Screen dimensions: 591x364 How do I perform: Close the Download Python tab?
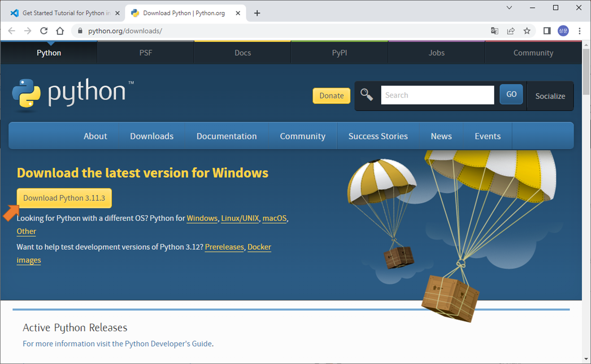tap(238, 13)
